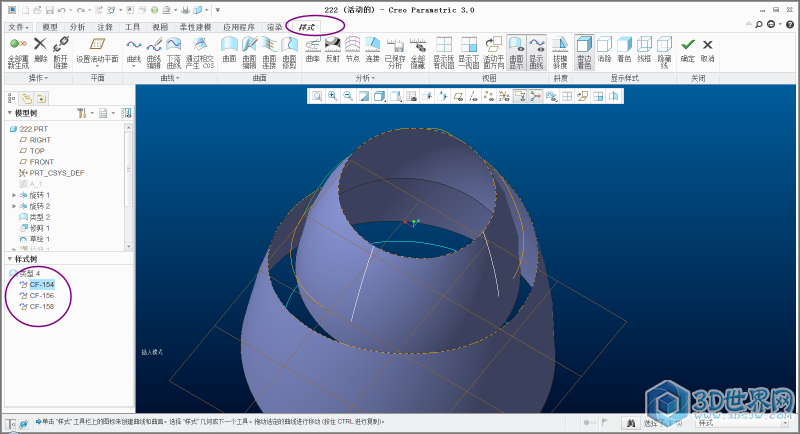Click Refit icon in graphics toolbar
The width and height of the screenshot is (800, 434).
[x=317, y=96]
